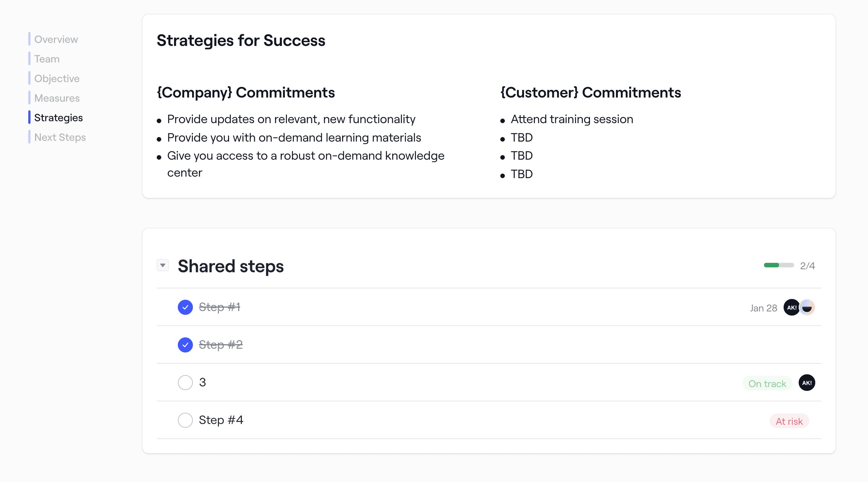Go to the Objective section
The image size is (868, 482).
tap(57, 78)
